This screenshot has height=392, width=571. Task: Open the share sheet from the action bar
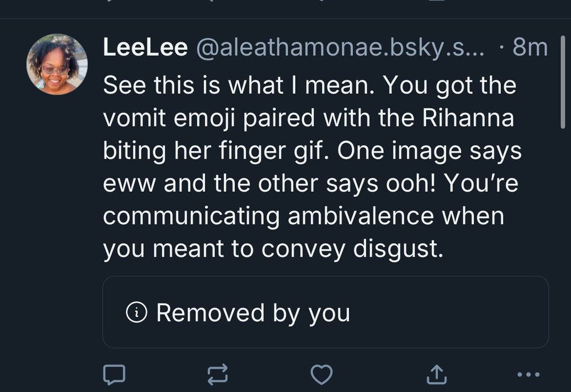click(x=437, y=374)
